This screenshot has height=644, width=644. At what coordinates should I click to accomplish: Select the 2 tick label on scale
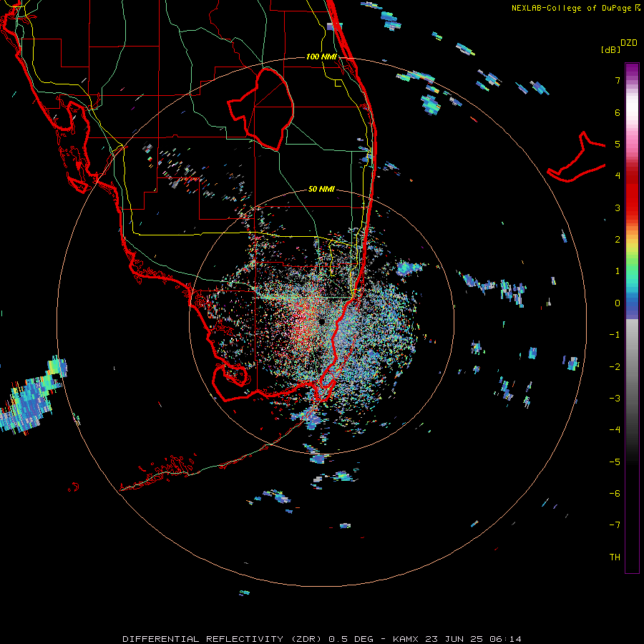[618, 240]
